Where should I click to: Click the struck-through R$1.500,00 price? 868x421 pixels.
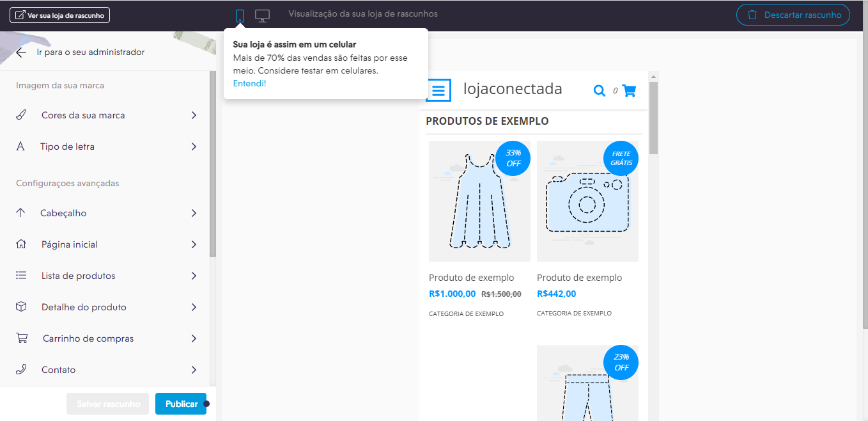pyautogui.click(x=501, y=294)
